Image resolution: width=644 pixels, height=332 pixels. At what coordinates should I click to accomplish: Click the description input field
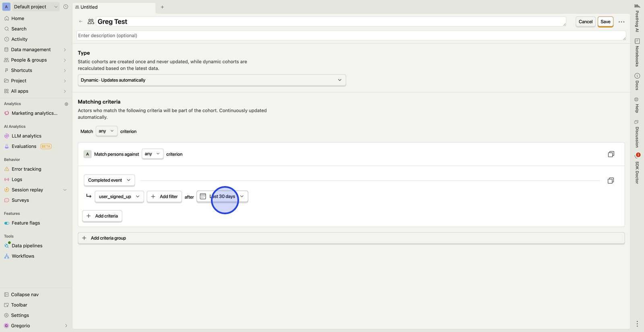(x=350, y=35)
